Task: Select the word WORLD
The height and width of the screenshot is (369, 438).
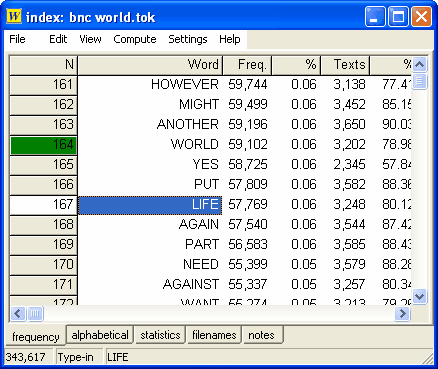Action: click(x=195, y=144)
